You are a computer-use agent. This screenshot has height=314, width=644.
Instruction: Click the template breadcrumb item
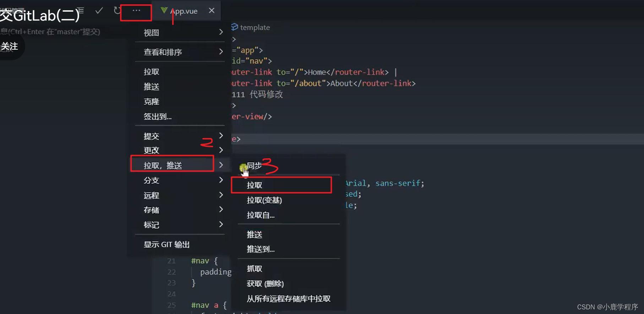click(251, 27)
